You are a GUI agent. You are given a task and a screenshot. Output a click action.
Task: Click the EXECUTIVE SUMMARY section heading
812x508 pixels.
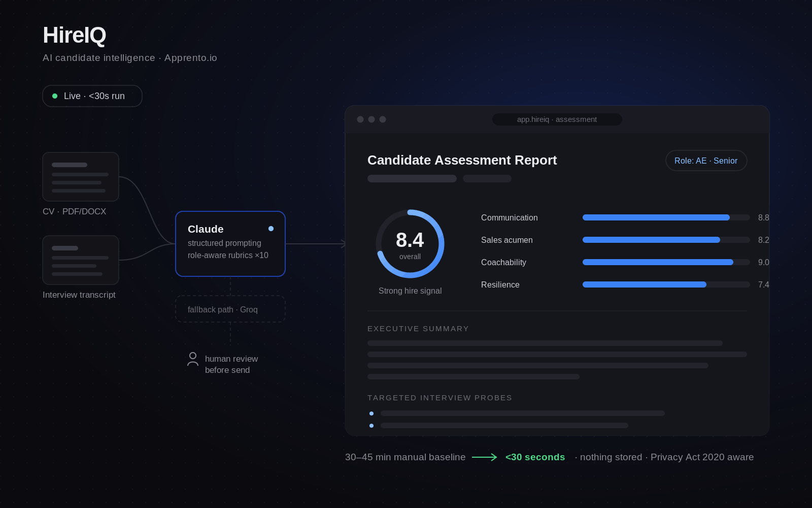coord(418,329)
